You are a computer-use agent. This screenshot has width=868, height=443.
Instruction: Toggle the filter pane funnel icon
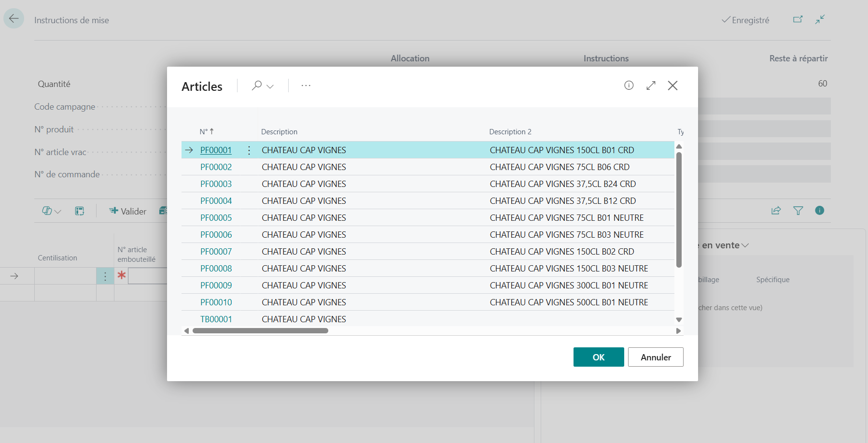click(798, 211)
